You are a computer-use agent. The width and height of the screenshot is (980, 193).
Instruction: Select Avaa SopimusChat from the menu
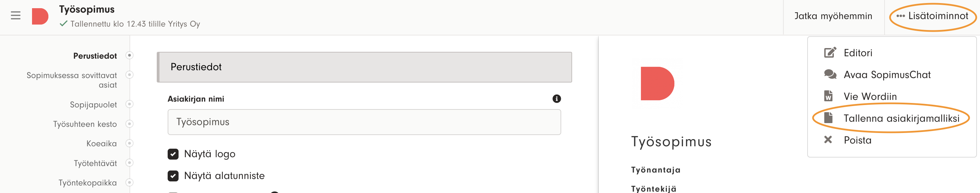point(887,75)
